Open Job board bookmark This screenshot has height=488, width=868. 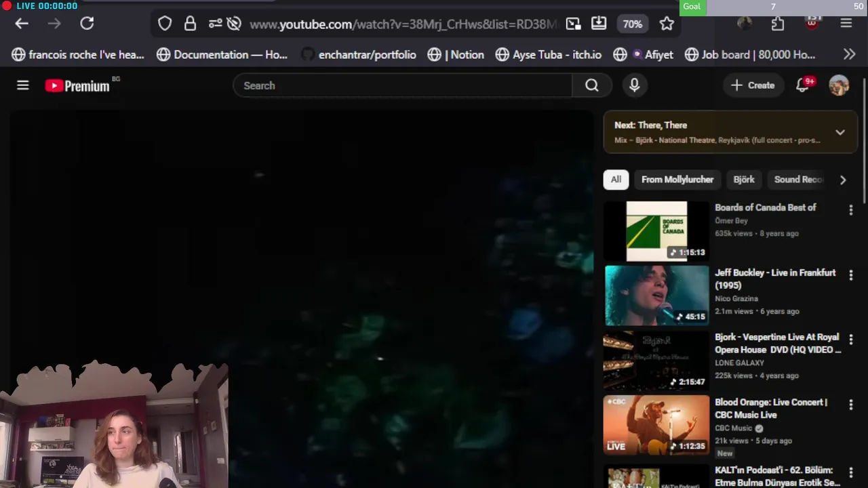click(x=749, y=55)
